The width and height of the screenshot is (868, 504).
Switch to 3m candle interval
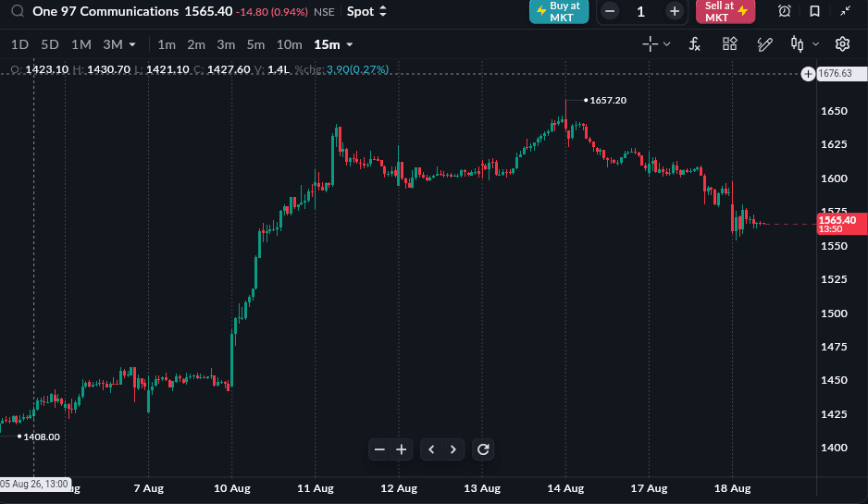(226, 44)
